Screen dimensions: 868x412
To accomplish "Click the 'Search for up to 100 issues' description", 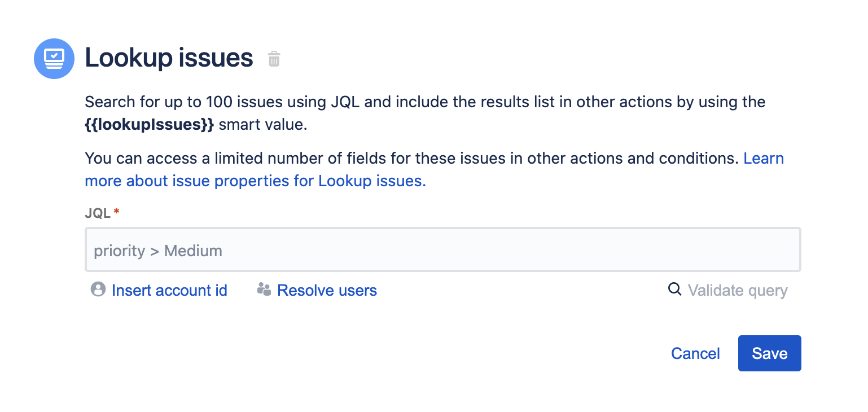I will pos(424,102).
